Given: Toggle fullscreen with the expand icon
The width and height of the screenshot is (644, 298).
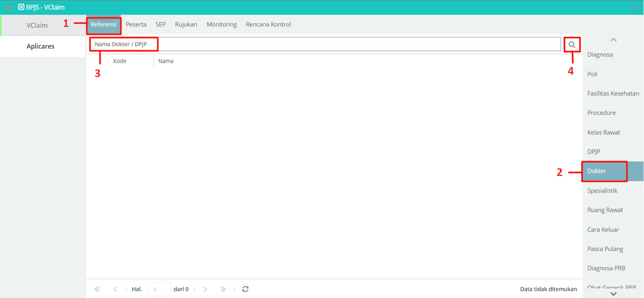Looking at the screenshot, I should click(634, 7).
